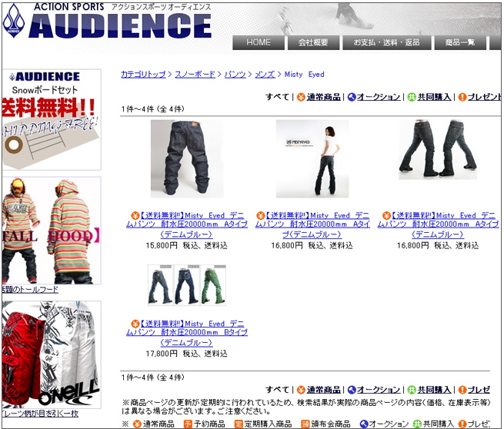Click the top プレゼント orange exclamation icon

[462, 97]
